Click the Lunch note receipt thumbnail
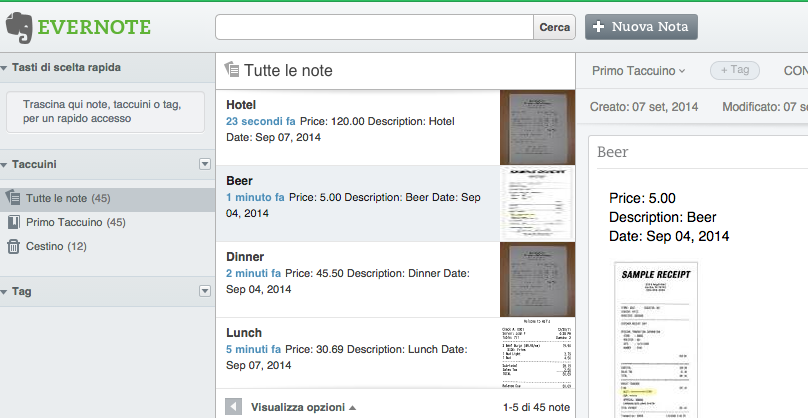 [x=537, y=353]
